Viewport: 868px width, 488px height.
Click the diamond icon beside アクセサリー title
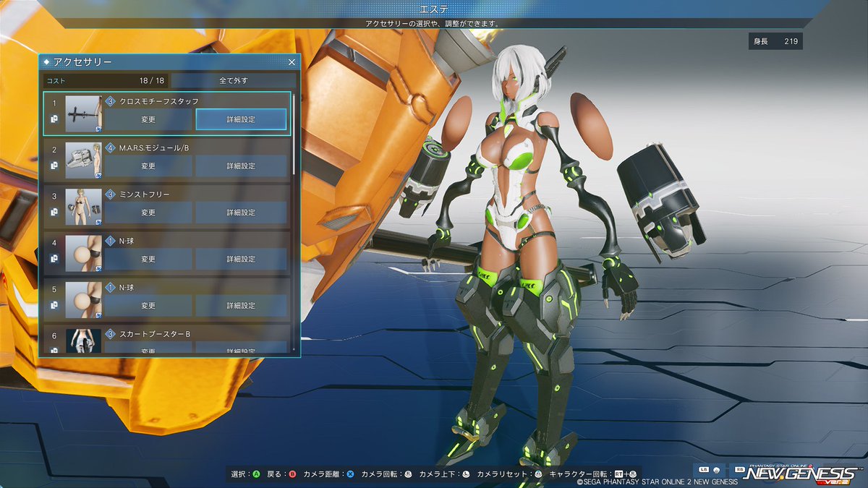click(x=47, y=62)
